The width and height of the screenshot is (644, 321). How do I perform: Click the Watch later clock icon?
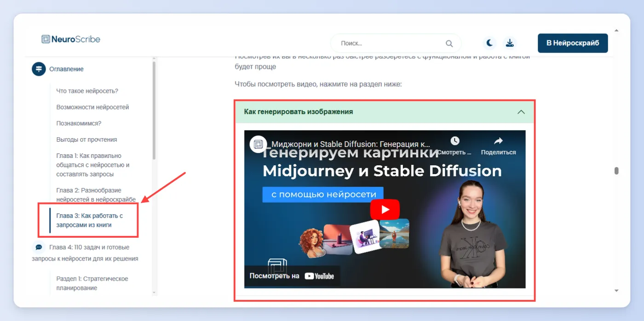(x=454, y=141)
